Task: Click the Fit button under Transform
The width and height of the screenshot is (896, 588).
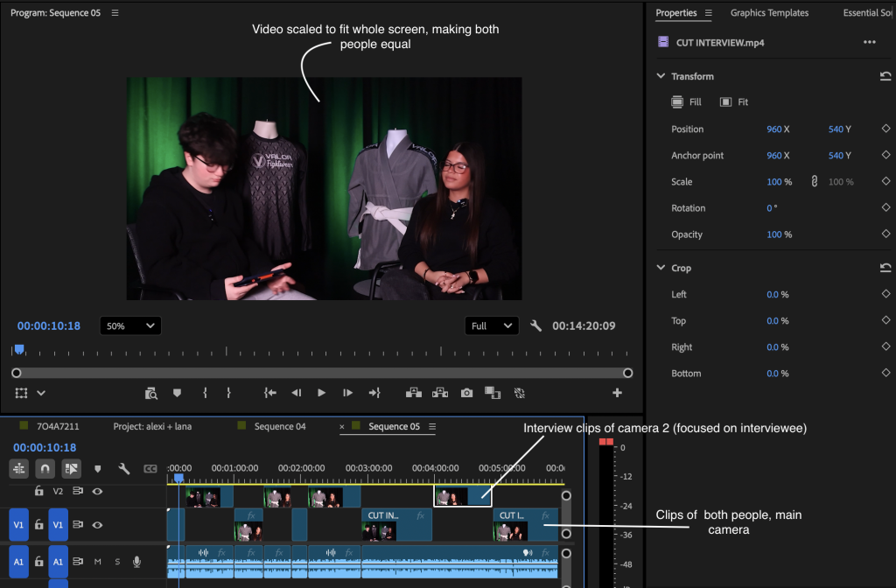Action: [x=734, y=102]
